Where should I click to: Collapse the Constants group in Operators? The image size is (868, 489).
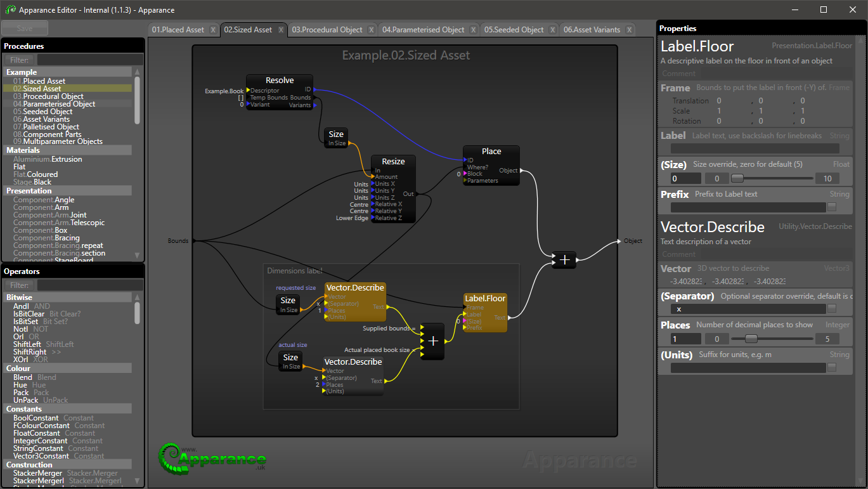[23, 409]
